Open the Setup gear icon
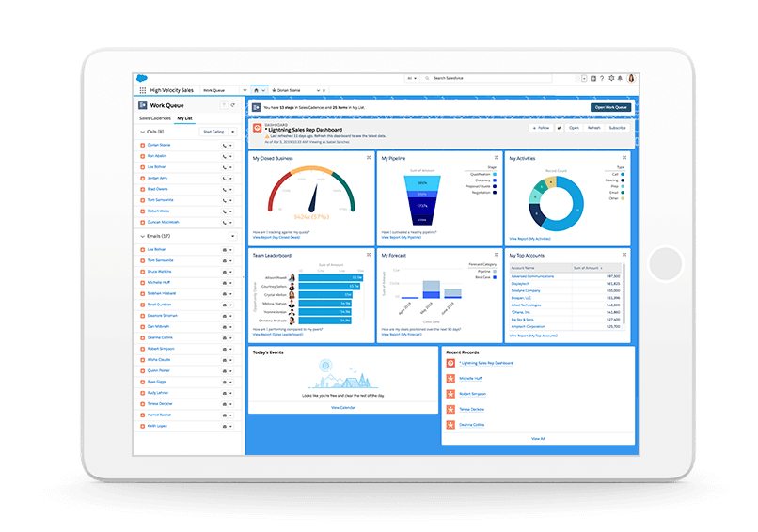This screenshot has width=758, height=532. click(611, 78)
